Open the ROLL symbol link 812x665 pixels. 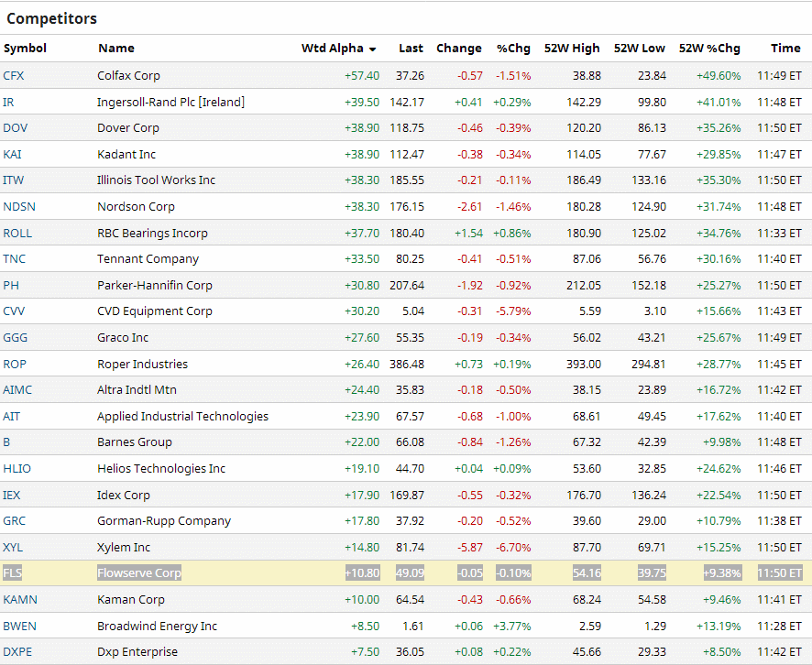pos(17,233)
